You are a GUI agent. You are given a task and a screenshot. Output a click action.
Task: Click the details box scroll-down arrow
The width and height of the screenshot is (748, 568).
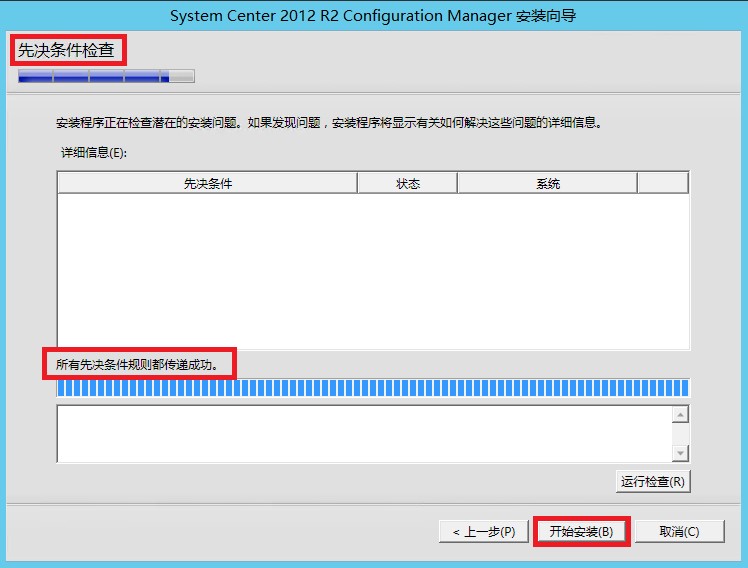click(x=680, y=453)
